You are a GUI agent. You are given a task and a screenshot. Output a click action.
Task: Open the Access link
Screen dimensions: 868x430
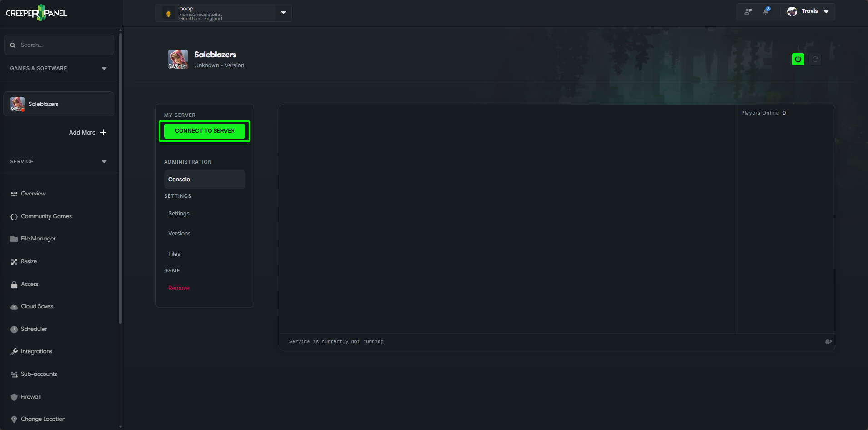pyautogui.click(x=30, y=284)
